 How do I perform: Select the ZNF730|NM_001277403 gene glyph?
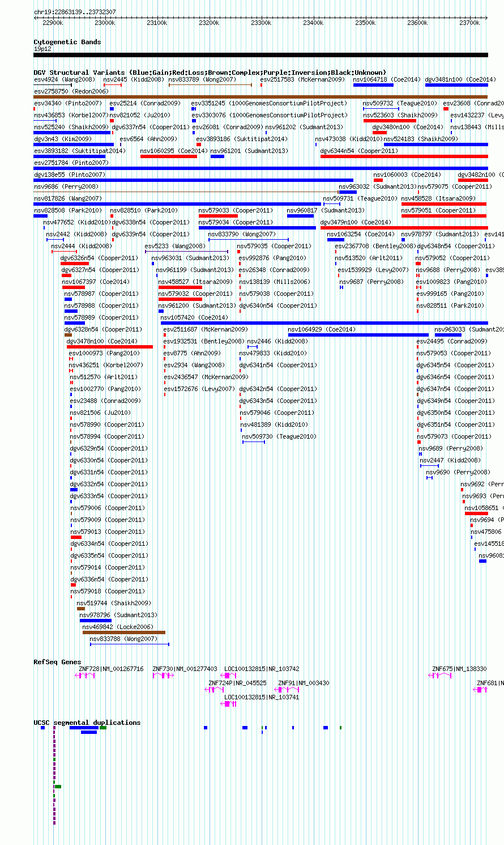tap(163, 676)
